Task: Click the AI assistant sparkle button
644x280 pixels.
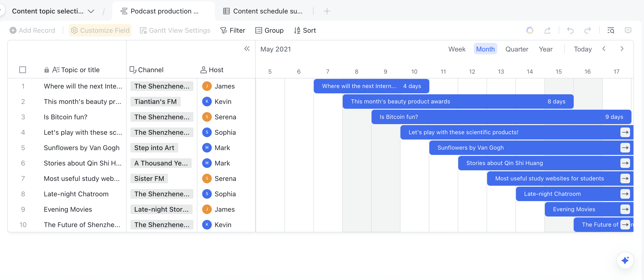Action: tap(625, 260)
